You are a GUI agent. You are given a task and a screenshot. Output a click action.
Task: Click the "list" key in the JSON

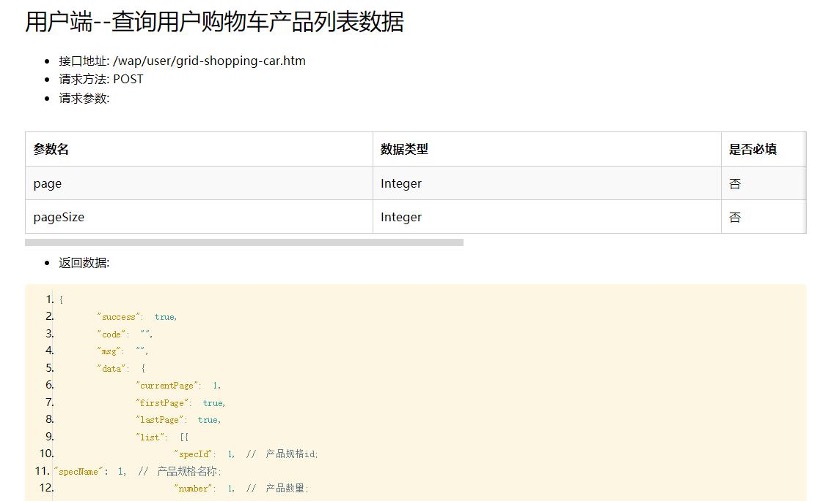point(154,437)
